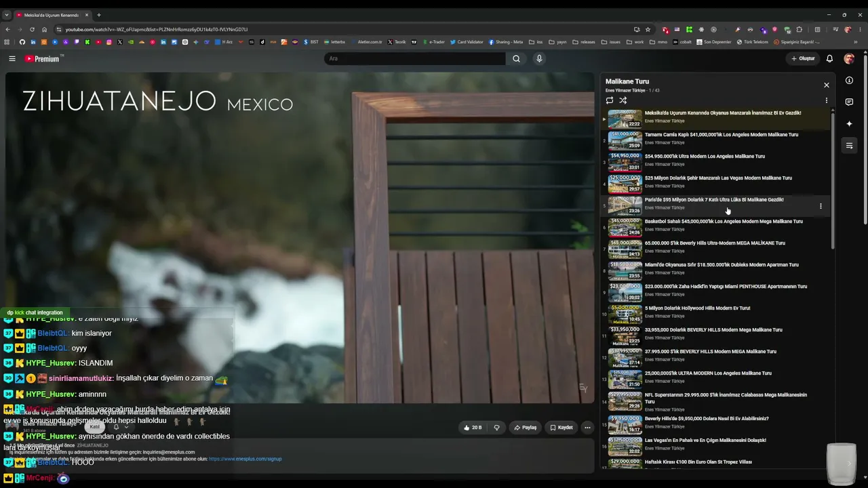Image resolution: width=868 pixels, height=488 pixels.
Task: Play Miami'de Okyanusa Sıfır $18.500.000 video thumbnail
Action: click(625, 270)
